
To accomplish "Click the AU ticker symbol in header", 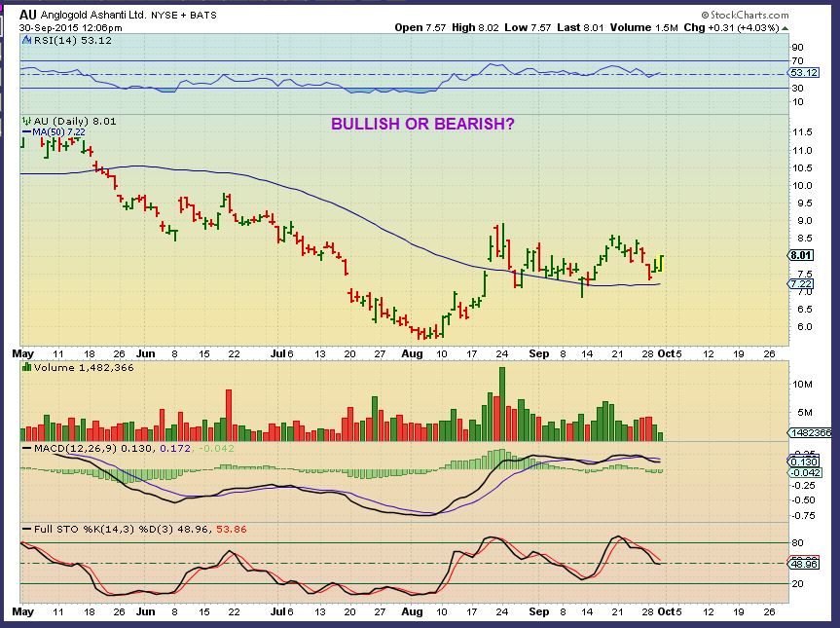I will (x=28, y=15).
